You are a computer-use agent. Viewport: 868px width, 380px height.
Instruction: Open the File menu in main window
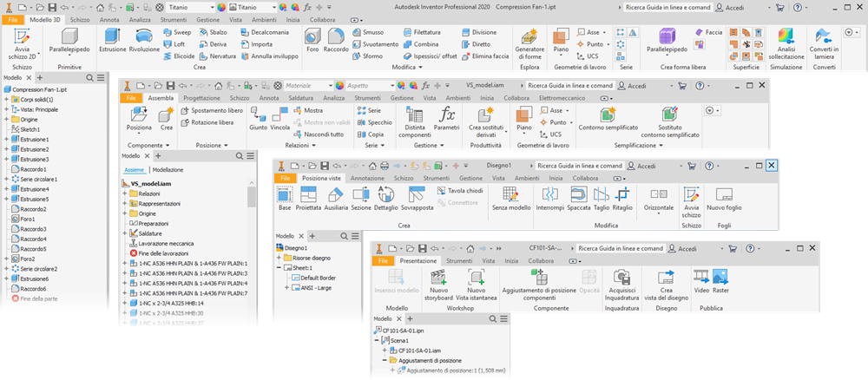pyautogui.click(x=12, y=19)
